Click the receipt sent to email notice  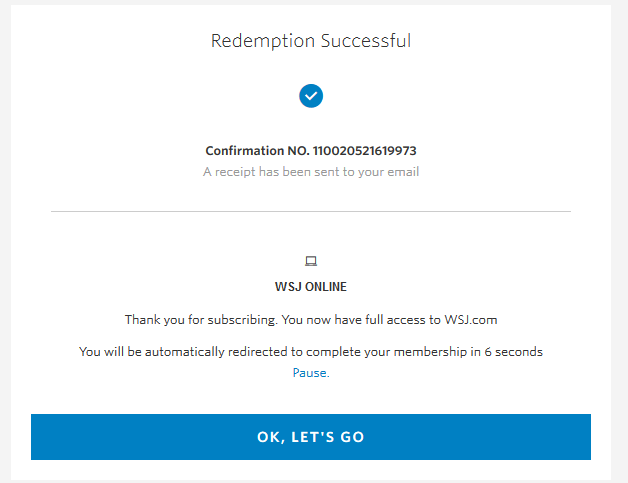coord(311,172)
